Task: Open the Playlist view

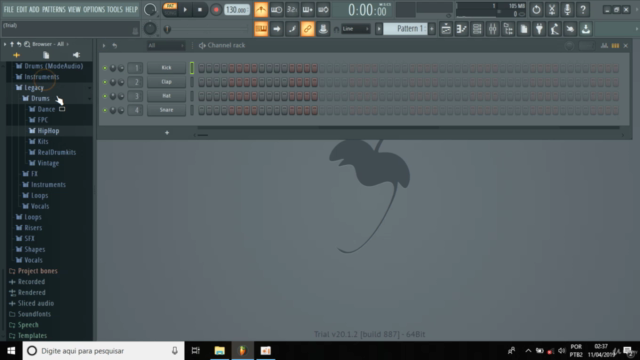Action: [x=446, y=29]
